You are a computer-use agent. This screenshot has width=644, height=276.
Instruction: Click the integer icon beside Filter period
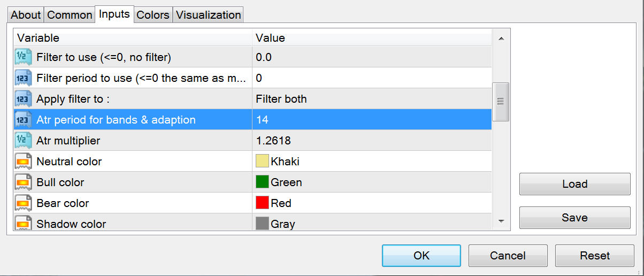point(24,78)
